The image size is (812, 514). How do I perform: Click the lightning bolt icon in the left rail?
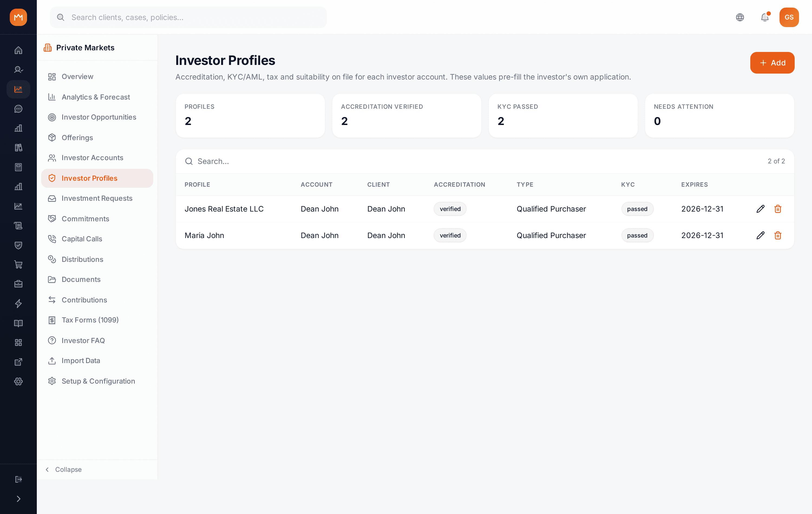(x=18, y=303)
